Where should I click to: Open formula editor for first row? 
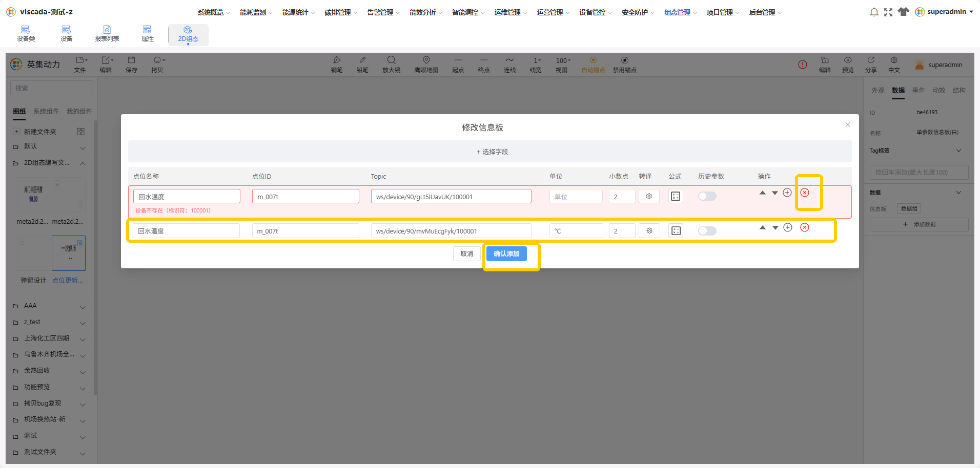click(676, 196)
